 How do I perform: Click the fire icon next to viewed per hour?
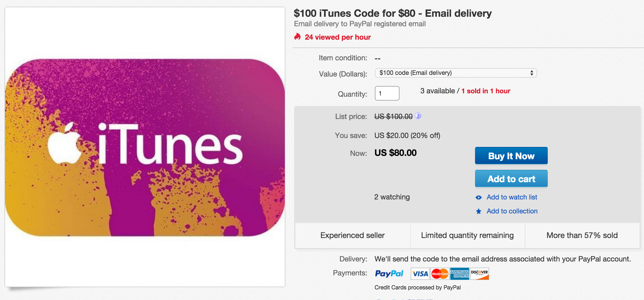(297, 37)
